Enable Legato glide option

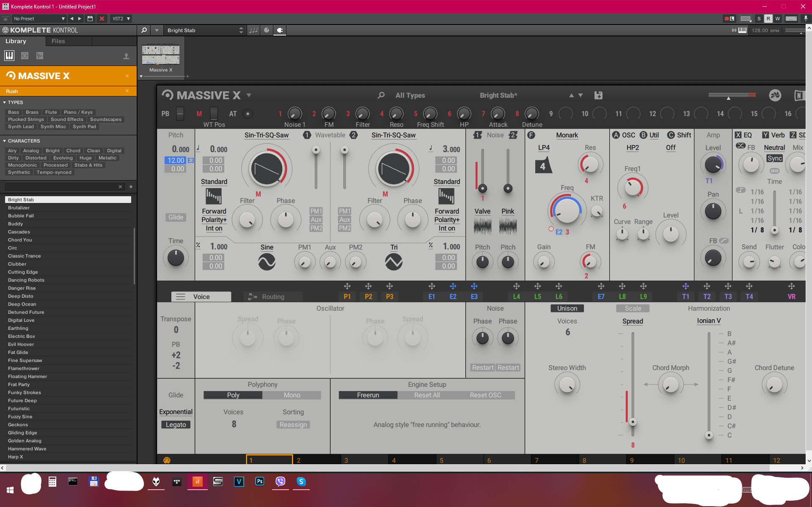[176, 425]
